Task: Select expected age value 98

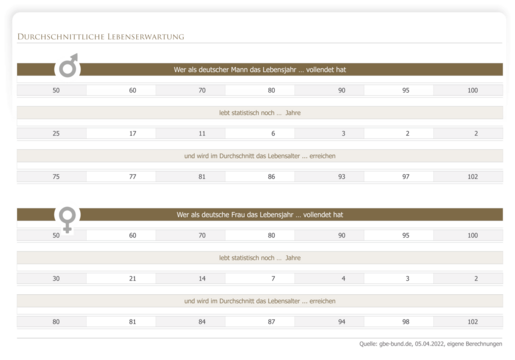Action: click(x=406, y=322)
